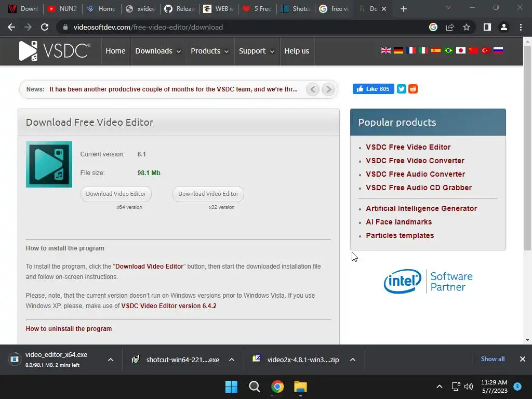This screenshot has height=399, width=532.
Task: Switch to the YouTube NUN2 tab
Action: (62, 9)
